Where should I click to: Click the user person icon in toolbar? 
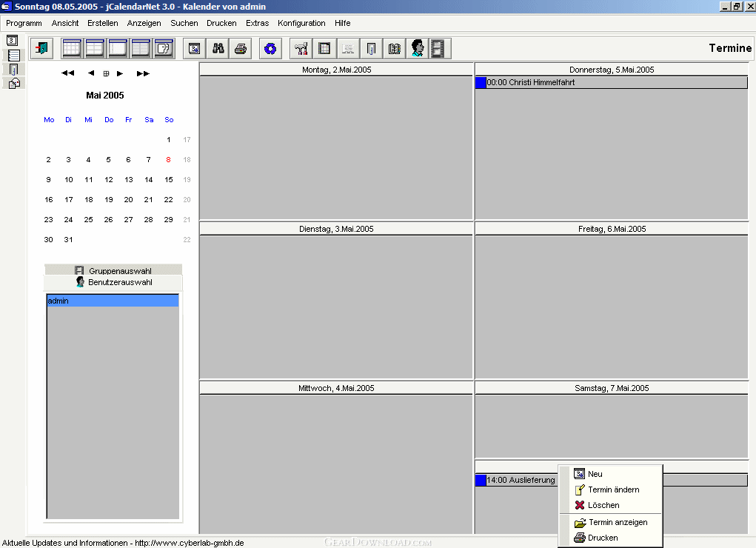tap(417, 48)
